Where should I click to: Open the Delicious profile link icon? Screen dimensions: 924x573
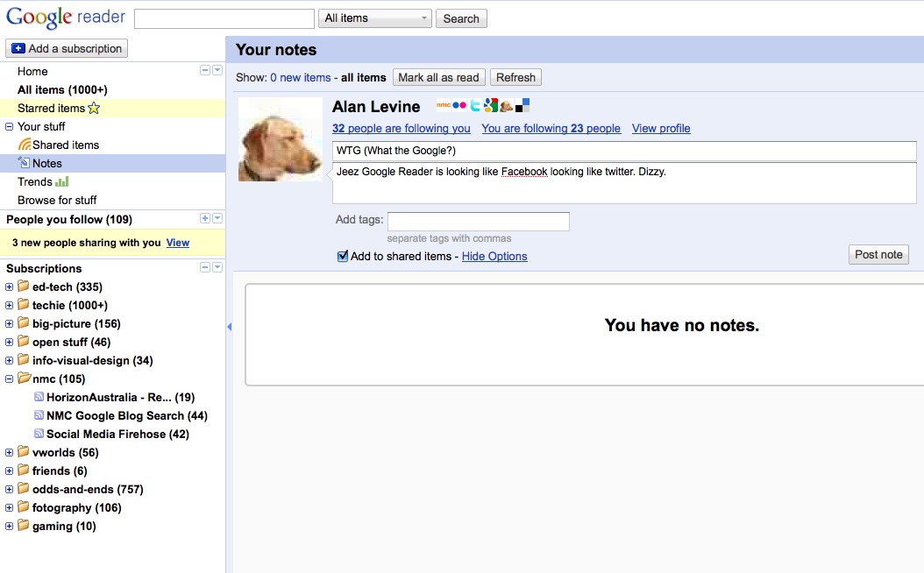click(522, 105)
